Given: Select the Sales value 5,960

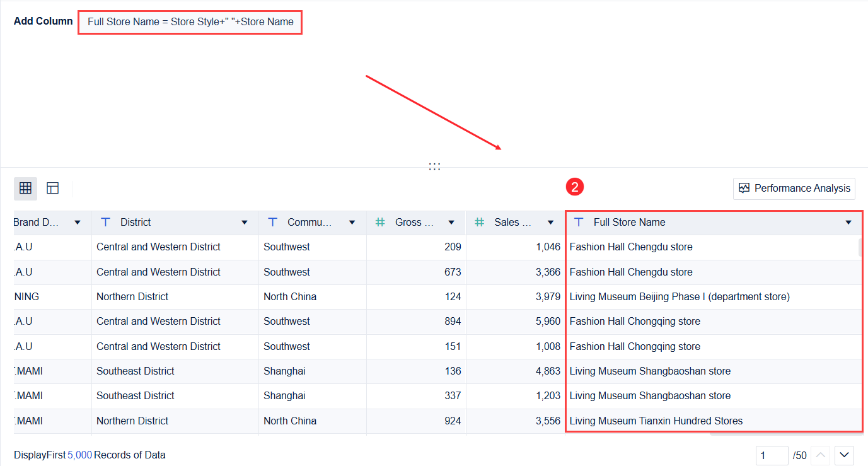Looking at the screenshot, I should point(548,321).
